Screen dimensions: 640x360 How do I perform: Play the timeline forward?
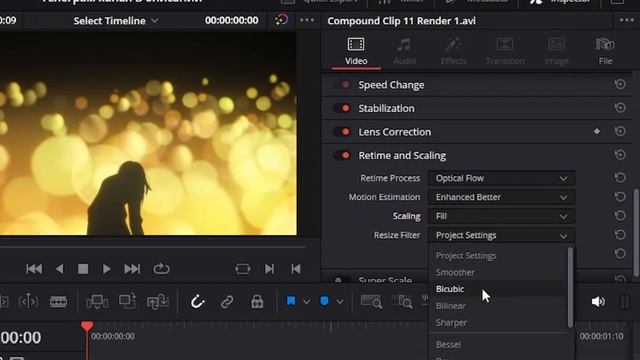107,269
